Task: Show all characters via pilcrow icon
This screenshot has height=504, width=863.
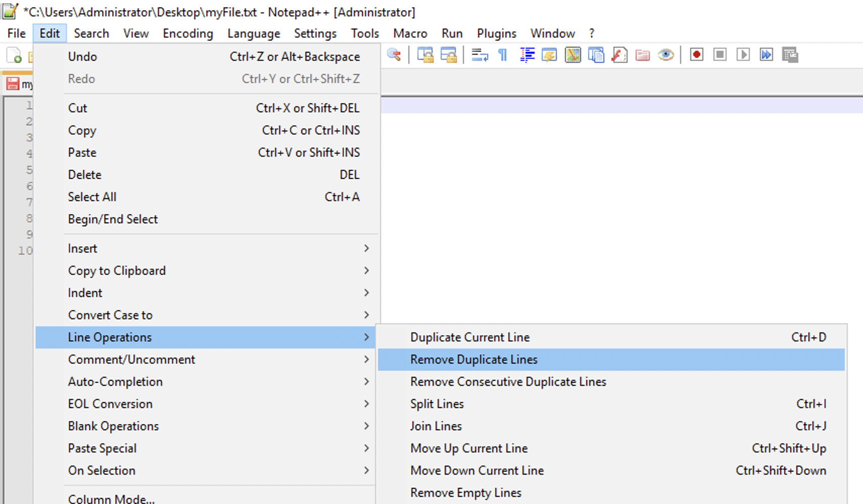Action: click(502, 55)
